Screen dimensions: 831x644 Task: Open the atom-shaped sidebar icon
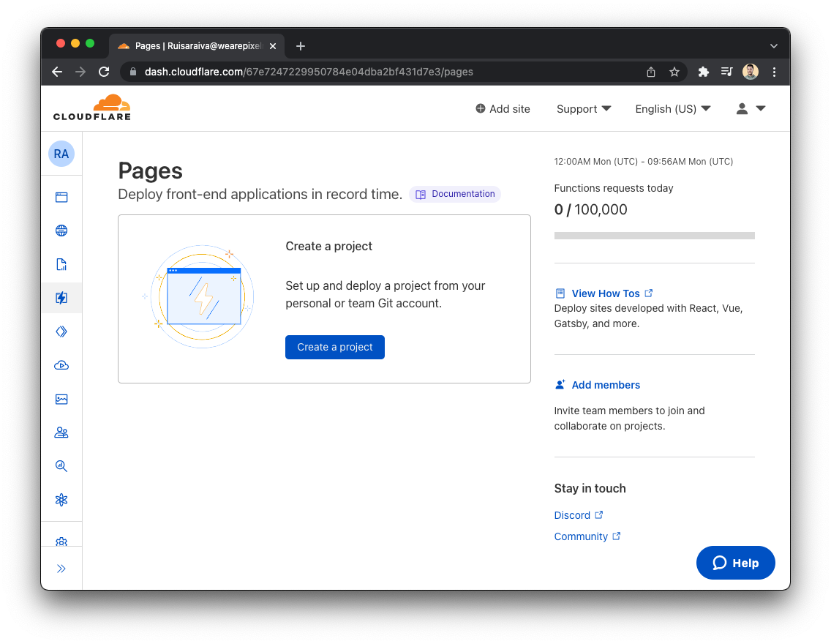pos(61,500)
